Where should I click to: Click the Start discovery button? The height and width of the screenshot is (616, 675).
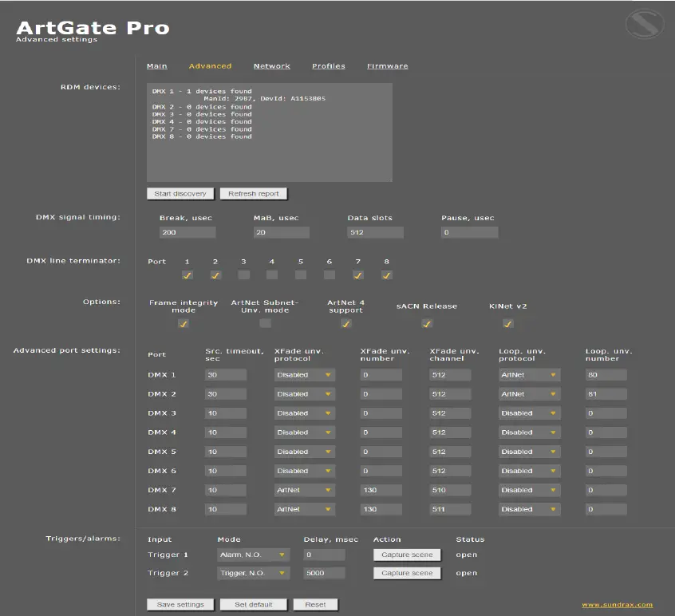tap(180, 194)
